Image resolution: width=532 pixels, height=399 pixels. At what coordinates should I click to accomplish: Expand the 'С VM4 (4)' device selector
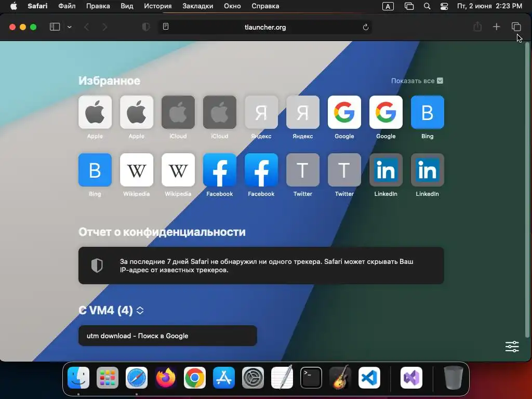pyautogui.click(x=111, y=310)
